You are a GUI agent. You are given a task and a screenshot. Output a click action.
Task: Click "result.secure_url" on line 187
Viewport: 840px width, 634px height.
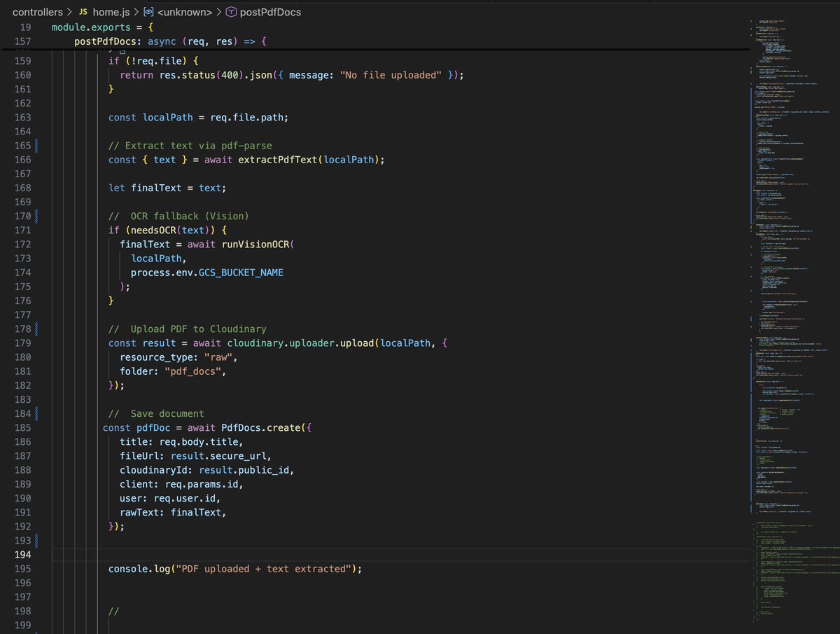coord(218,455)
